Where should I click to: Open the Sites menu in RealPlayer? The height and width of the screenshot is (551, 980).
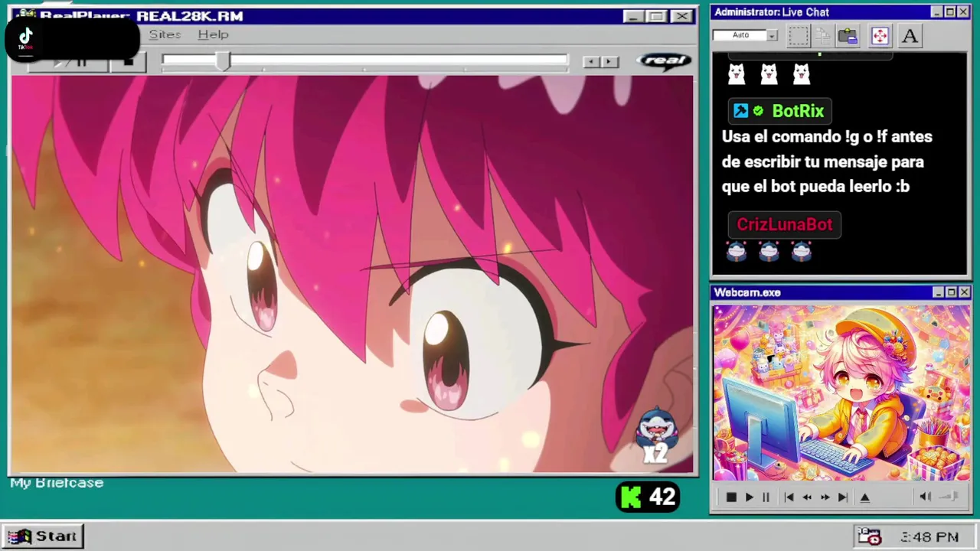[165, 34]
